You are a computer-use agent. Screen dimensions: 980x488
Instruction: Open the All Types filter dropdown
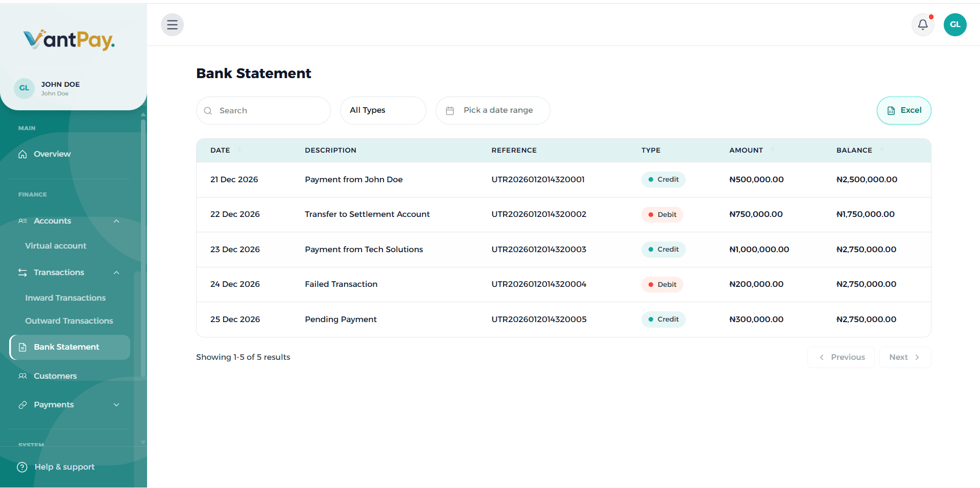[383, 110]
